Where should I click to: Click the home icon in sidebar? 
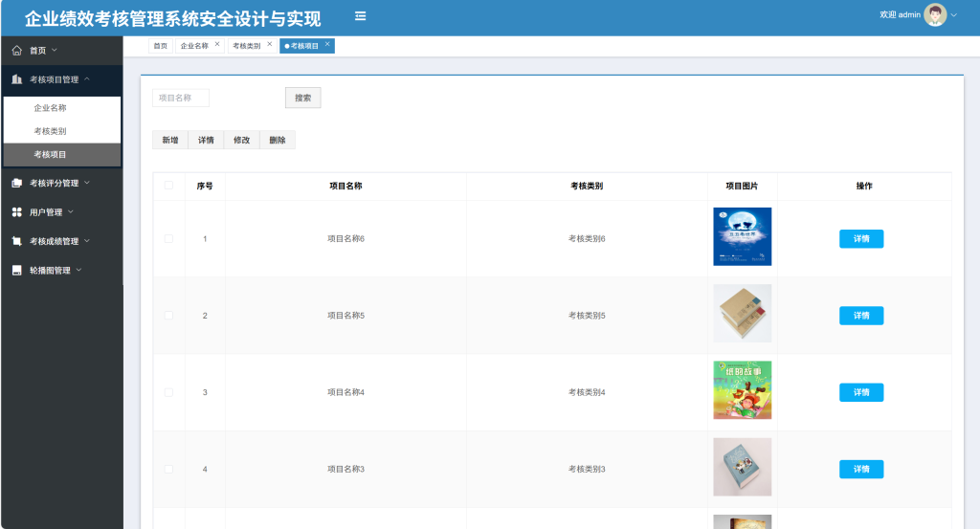click(17, 51)
